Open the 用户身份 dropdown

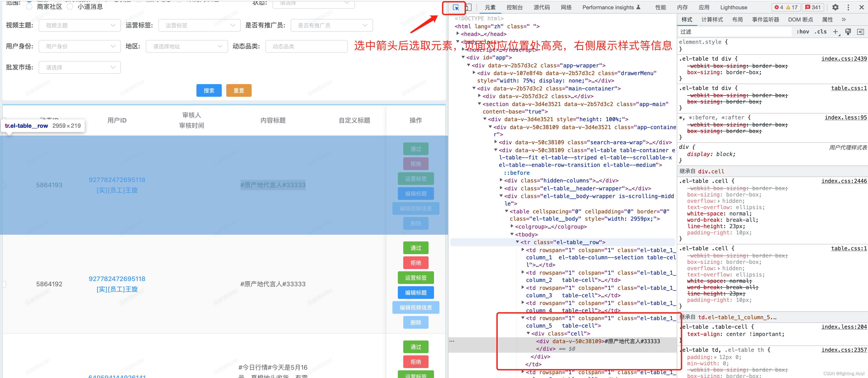click(80, 46)
